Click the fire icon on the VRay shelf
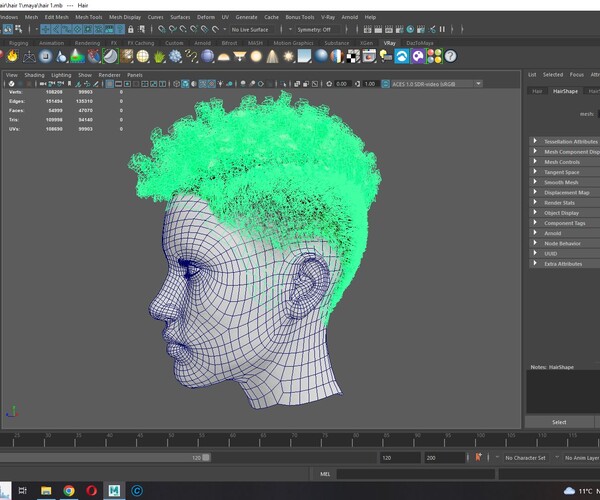600x500 pixels. (12, 56)
